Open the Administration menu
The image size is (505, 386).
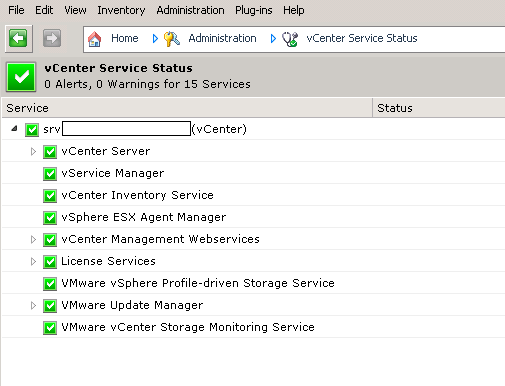point(190,10)
